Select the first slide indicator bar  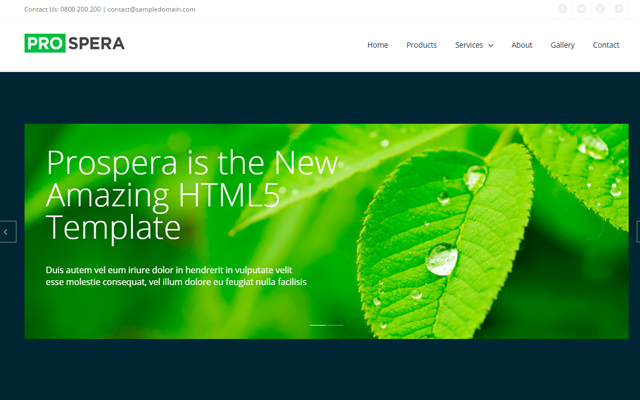click(x=318, y=325)
